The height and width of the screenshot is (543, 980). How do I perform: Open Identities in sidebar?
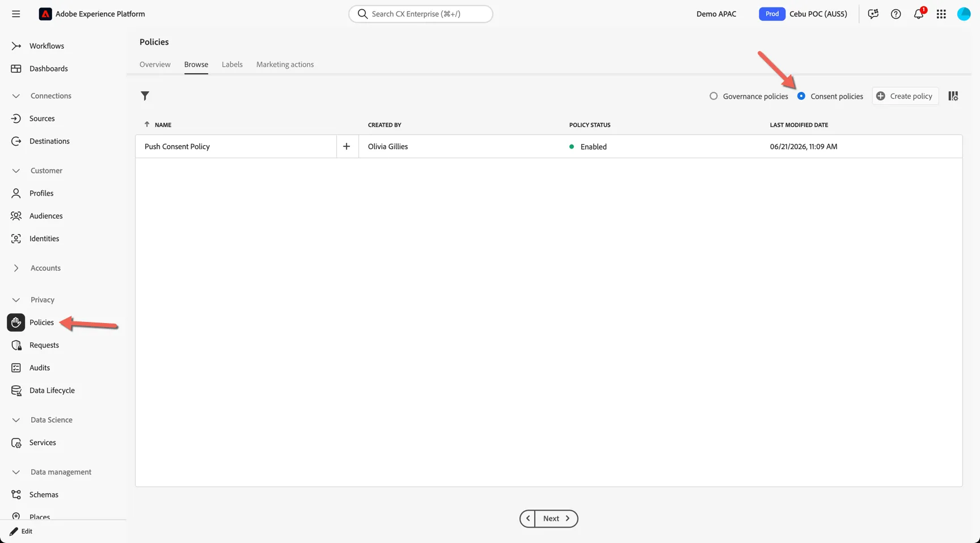pos(44,239)
